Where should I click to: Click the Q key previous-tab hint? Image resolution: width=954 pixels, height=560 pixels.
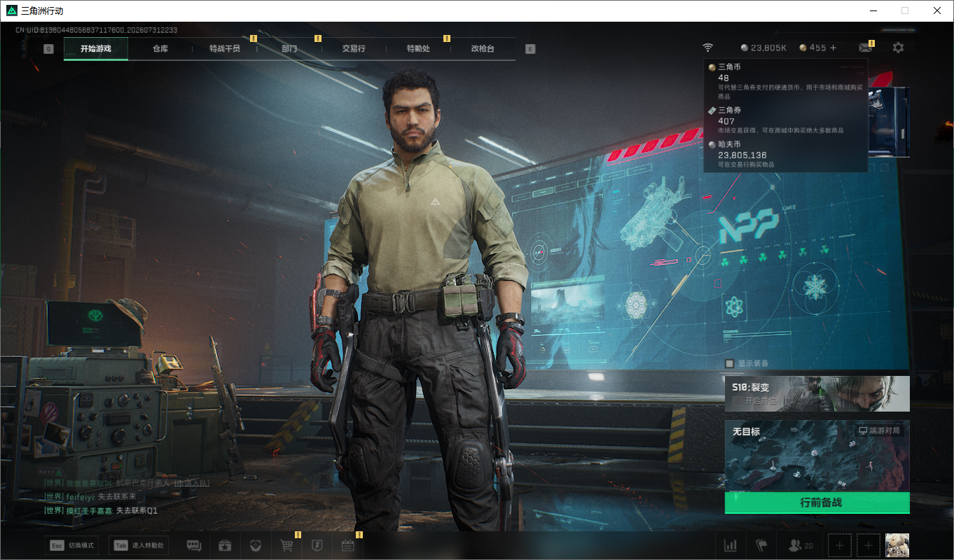48,49
